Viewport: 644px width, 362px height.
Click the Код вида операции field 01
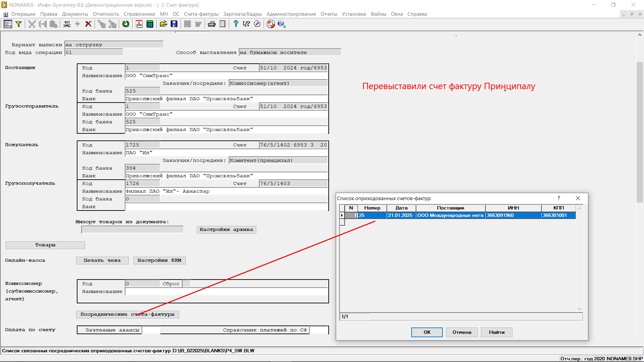pos(94,52)
